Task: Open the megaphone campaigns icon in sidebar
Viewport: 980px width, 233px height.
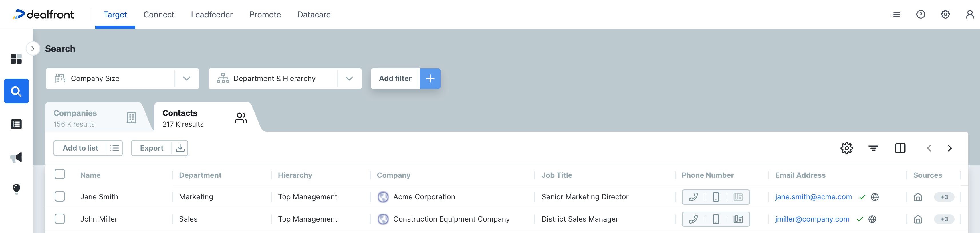Action: point(16,157)
